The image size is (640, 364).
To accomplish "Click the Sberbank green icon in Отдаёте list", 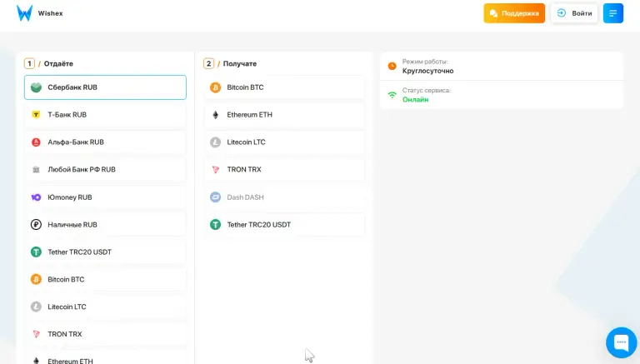I will coord(36,87).
